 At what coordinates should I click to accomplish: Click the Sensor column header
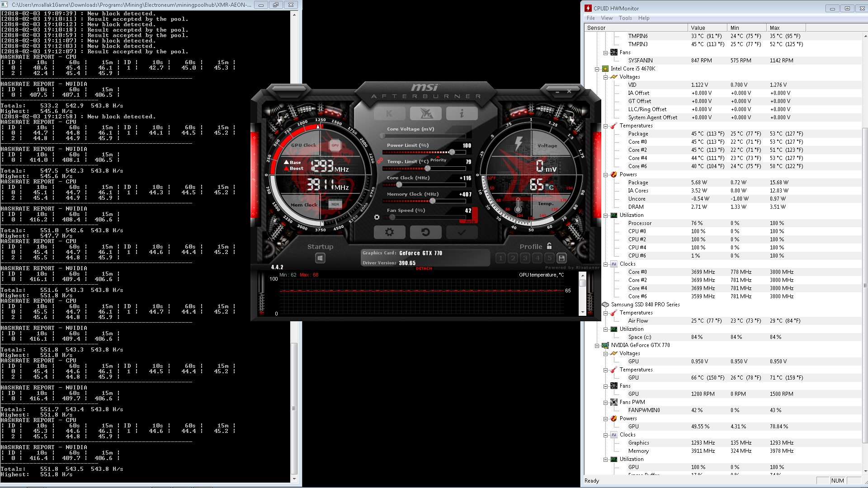point(636,28)
